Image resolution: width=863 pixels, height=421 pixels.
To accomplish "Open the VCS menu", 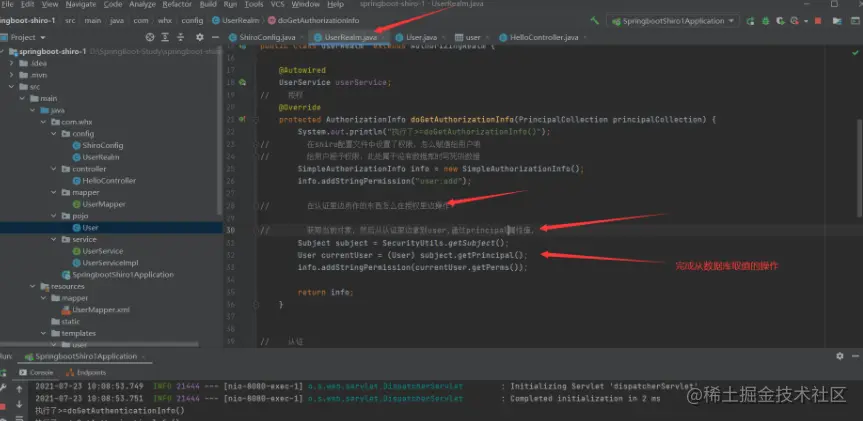I will pos(277,4).
